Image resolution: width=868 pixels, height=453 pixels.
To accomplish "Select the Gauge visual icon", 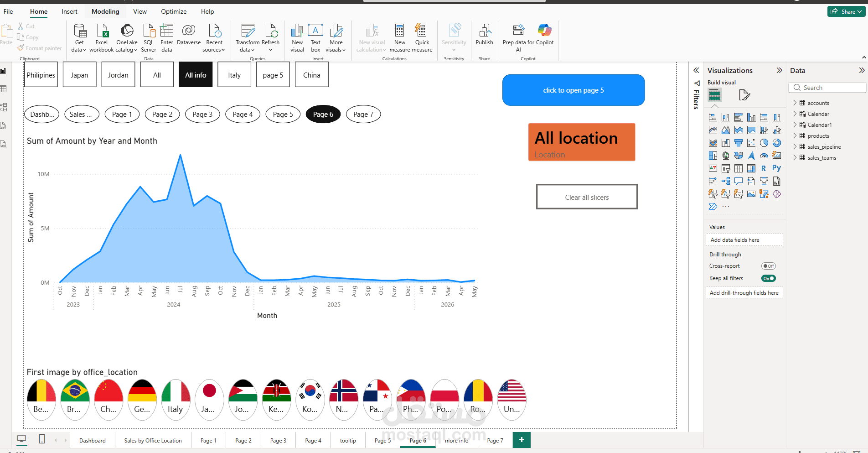I will 764,156.
